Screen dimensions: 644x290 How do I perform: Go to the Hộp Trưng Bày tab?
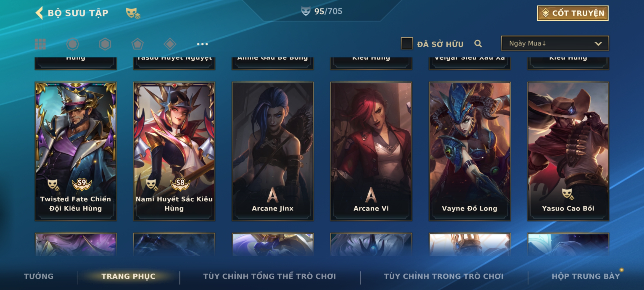pyautogui.click(x=586, y=276)
